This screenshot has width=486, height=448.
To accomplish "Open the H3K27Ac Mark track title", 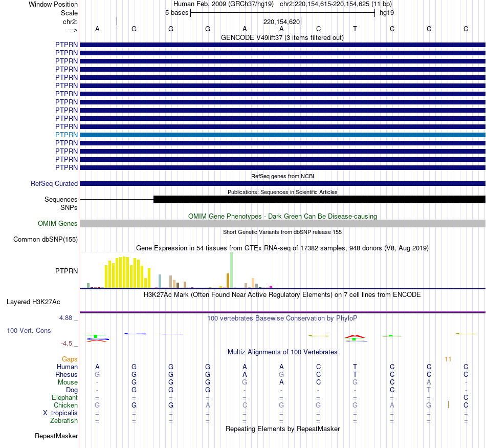I will [x=282, y=294].
